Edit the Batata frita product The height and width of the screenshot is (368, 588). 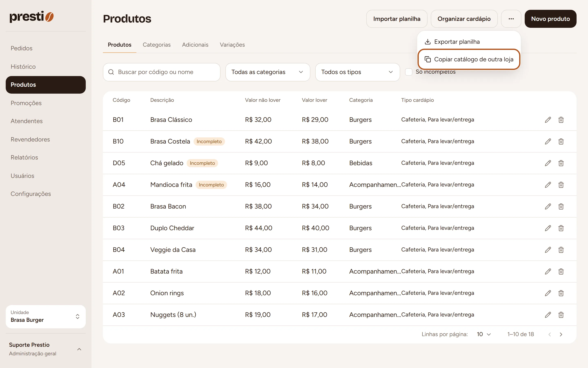[548, 271]
